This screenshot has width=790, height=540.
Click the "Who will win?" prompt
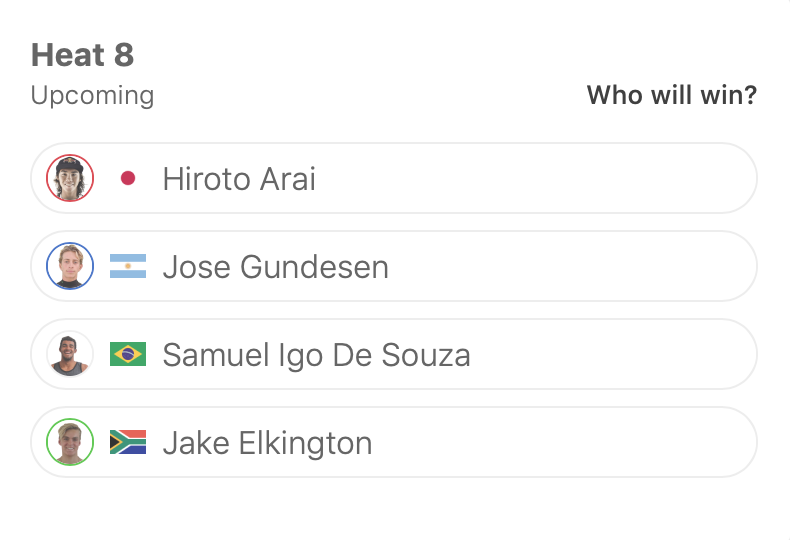coord(671,96)
